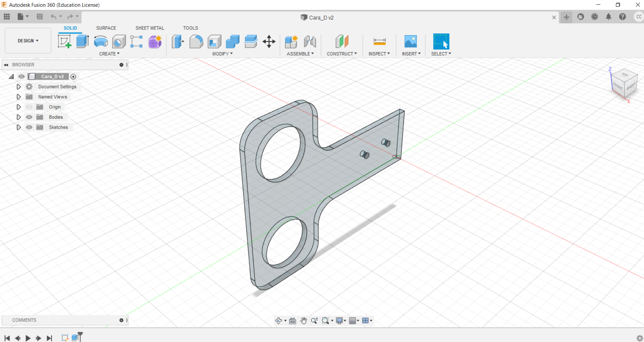Screen dimensions: 644x342
Task: Open the Help question mark icon
Action: 622,17
